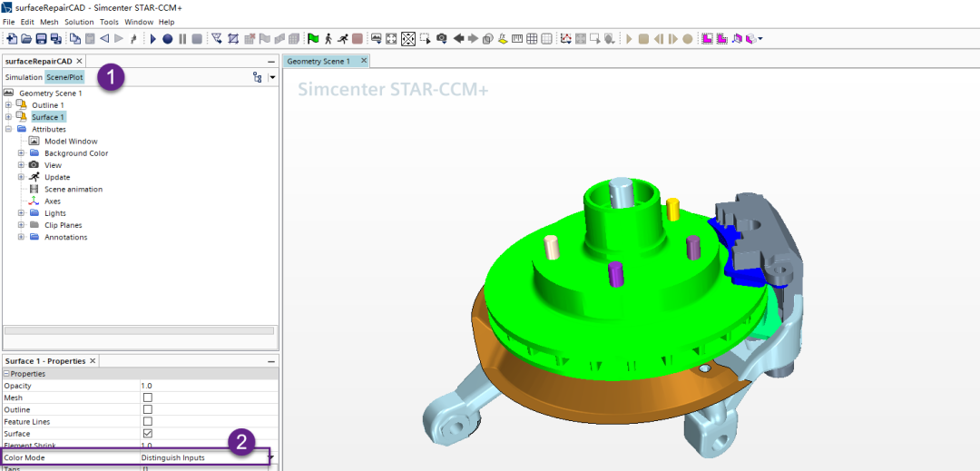This screenshot has height=471, width=980.
Task: Collapse the Attributes folder
Action: (8, 129)
